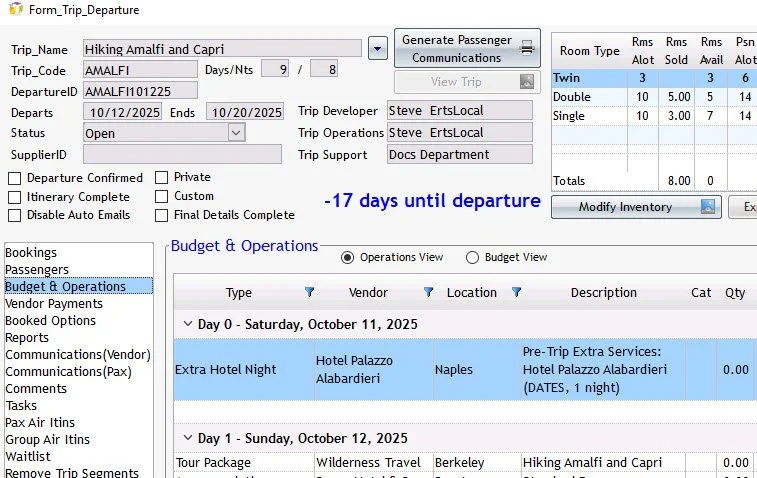Click the DepartureID field
The height and width of the screenshot is (478, 757).
pyautogui.click(x=140, y=91)
